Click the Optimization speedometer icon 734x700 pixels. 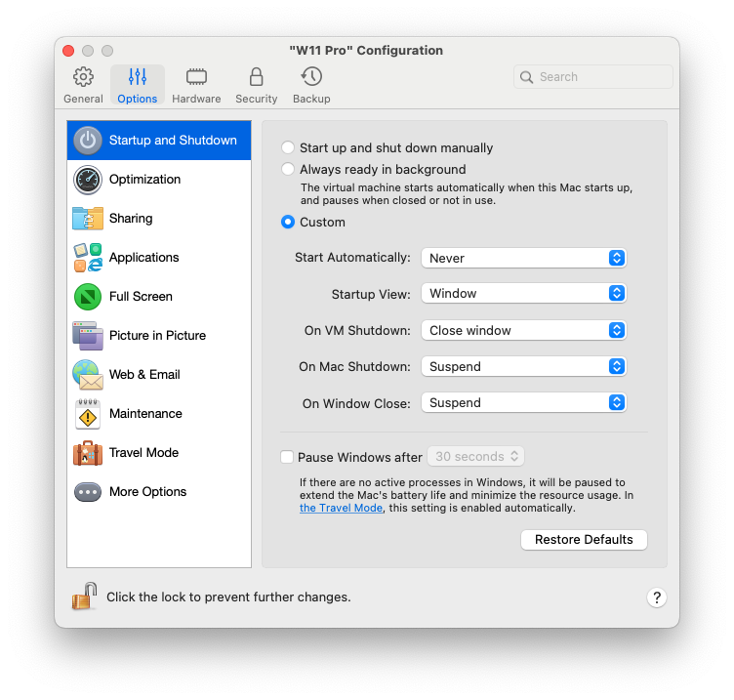tap(88, 180)
